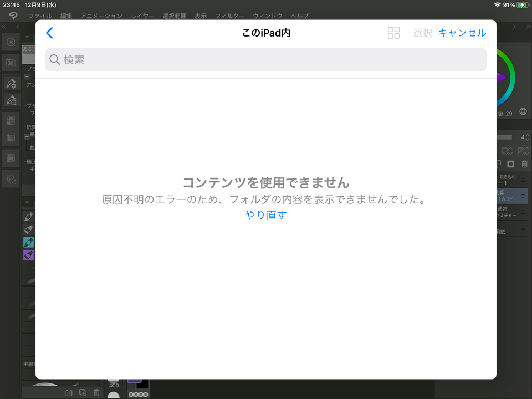Open the フィルター menu
The height and width of the screenshot is (399, 532).
pyautogui.click(x=229, y=16)
